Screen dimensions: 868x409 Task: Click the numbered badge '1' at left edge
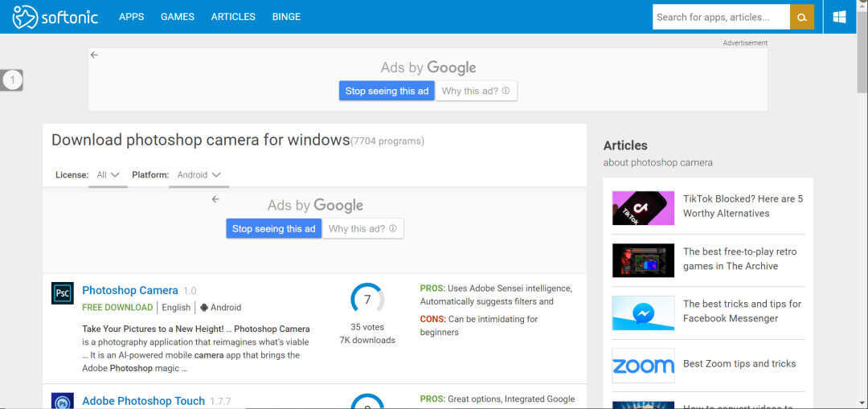coord(11,81)
